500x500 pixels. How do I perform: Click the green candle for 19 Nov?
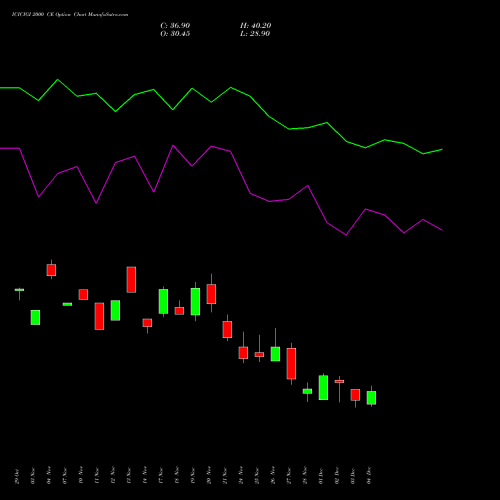(x=195, y=302)
